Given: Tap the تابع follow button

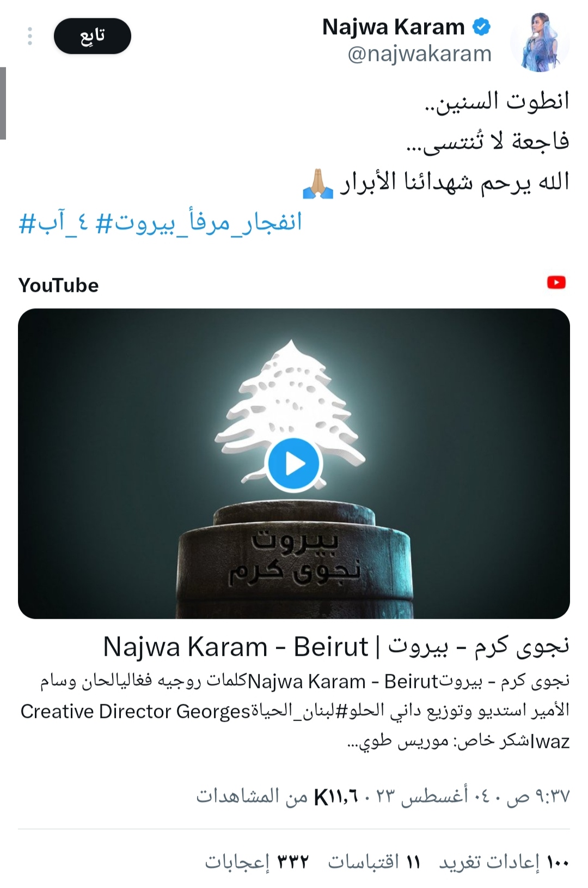Looking at the screenshot, I should (x=93, y=36).
